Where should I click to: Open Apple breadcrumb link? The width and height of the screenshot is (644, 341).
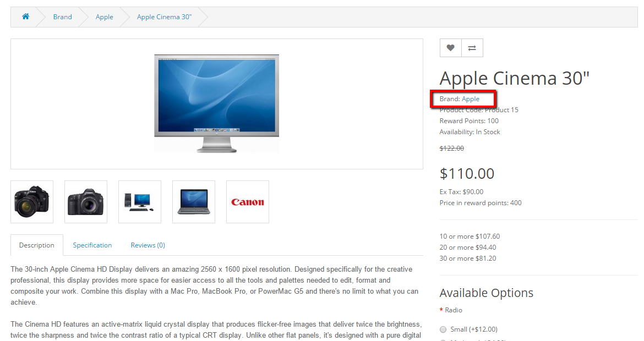(x=105, y=17)
